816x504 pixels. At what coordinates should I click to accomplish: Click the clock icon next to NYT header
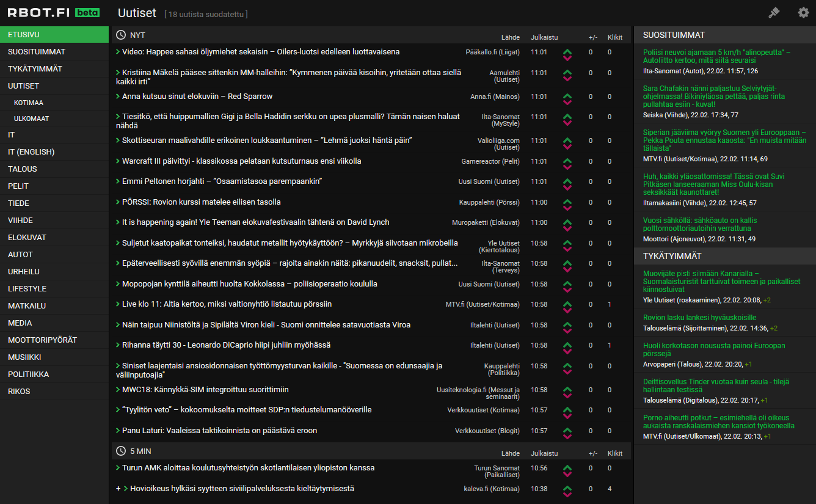click(x=121, y=35)
